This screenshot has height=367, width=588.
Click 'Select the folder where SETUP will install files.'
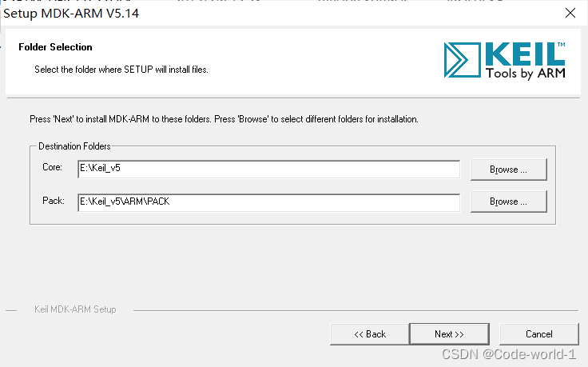tap(121, 70)
